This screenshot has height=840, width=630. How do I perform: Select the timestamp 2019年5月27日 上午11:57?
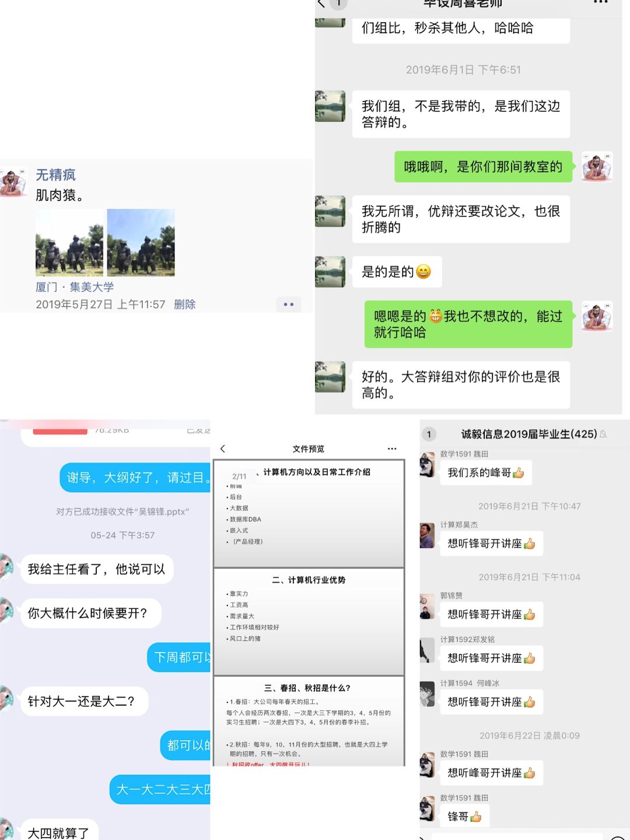pos(100,304)
